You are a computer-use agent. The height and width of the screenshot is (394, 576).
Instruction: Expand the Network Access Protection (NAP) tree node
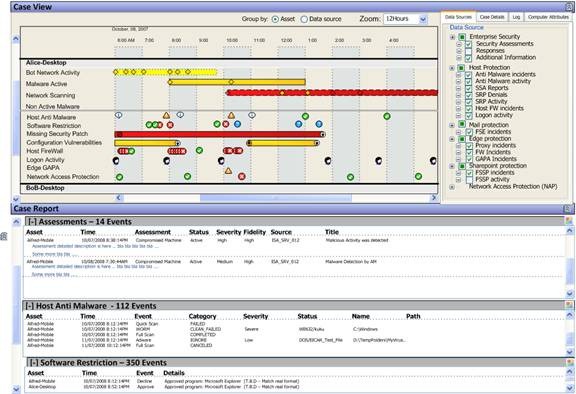pyautogui.click(x=452, y=187)
